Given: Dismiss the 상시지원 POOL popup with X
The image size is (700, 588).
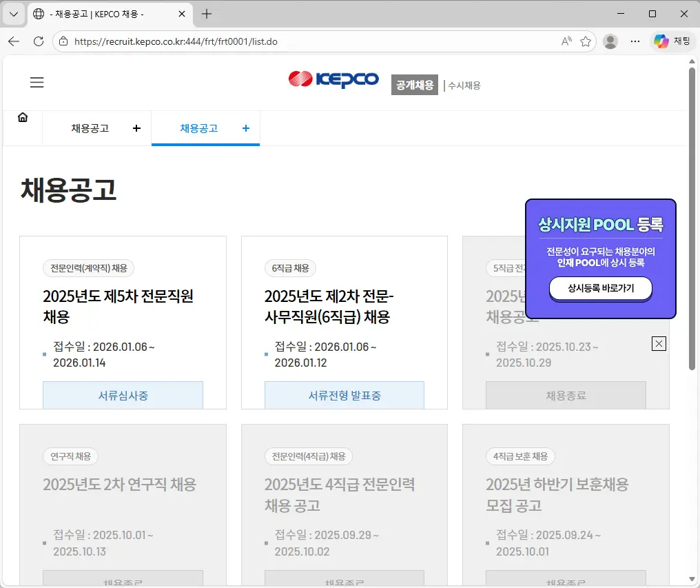Looking at the screenshot, I should coord(659,343).
